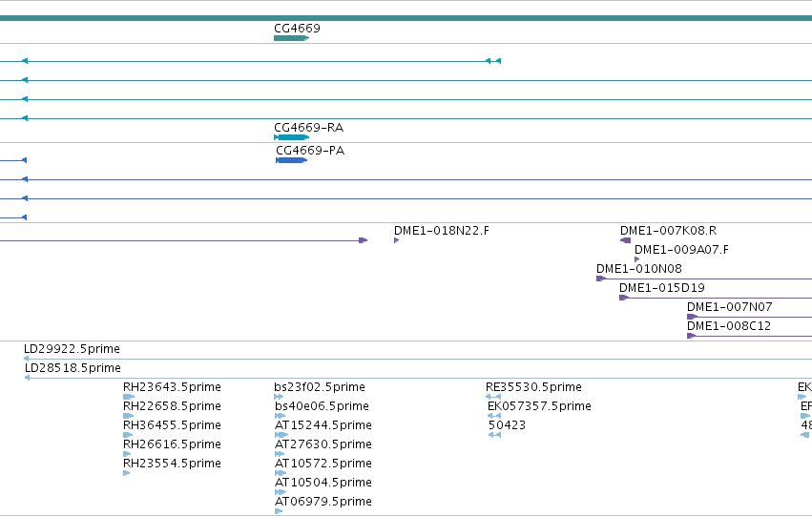This screenshot has height=516, width=812.
Task: Click the CG4669-PA protein glyph
Action: coord(292,160)
